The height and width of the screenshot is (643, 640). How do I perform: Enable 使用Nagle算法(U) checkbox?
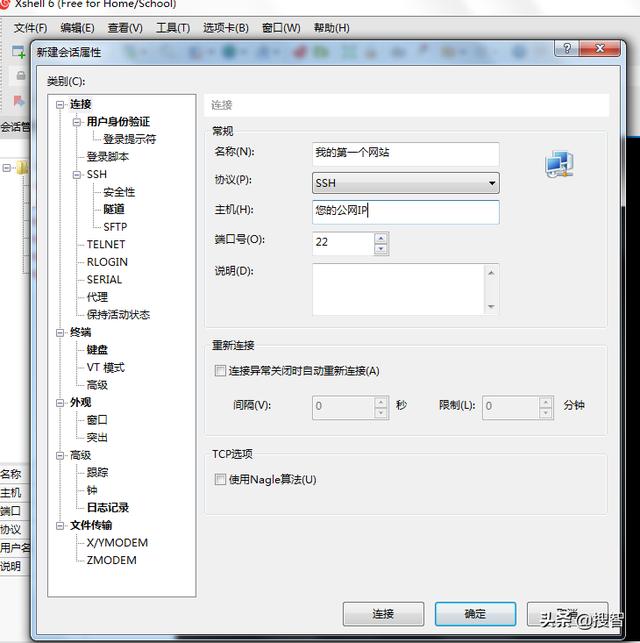[220, 479]
